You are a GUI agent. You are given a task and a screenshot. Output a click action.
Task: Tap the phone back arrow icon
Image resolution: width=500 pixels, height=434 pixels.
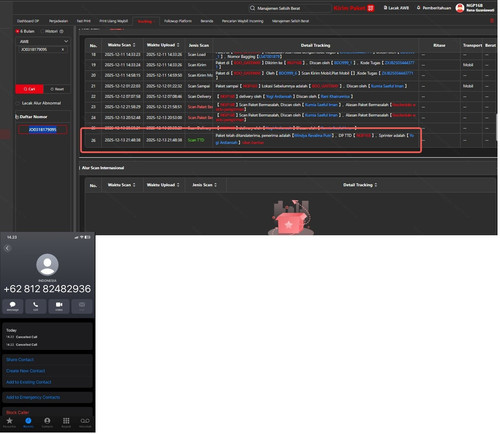tap(7, 248)
